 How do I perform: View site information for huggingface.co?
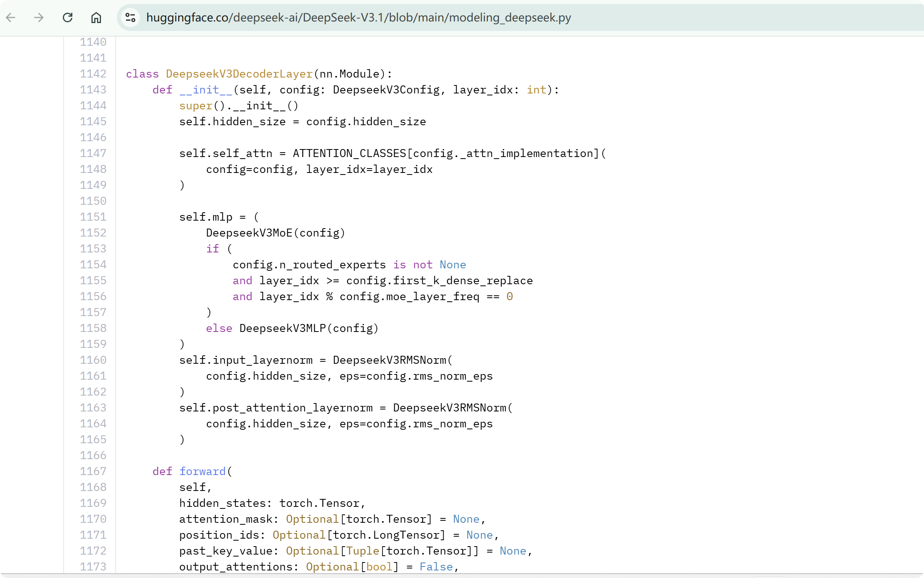coord(130,17)
